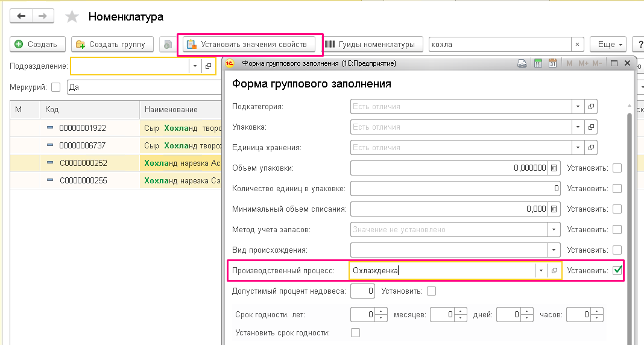Screen dimensions: 644x345
Task: Adjust the месяцев stepper
Action: (461, 315)
